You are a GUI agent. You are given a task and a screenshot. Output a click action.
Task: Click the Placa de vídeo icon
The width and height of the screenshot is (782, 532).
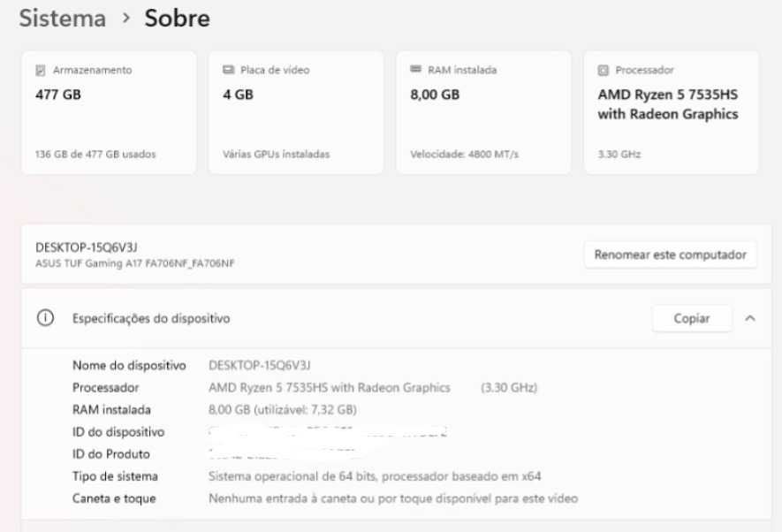(x=229, y=70)
